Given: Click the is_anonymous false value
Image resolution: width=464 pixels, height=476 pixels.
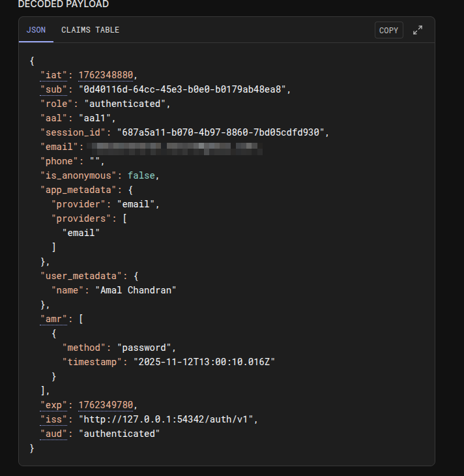Looking at the screenshot, I should (x=142, y=175).
